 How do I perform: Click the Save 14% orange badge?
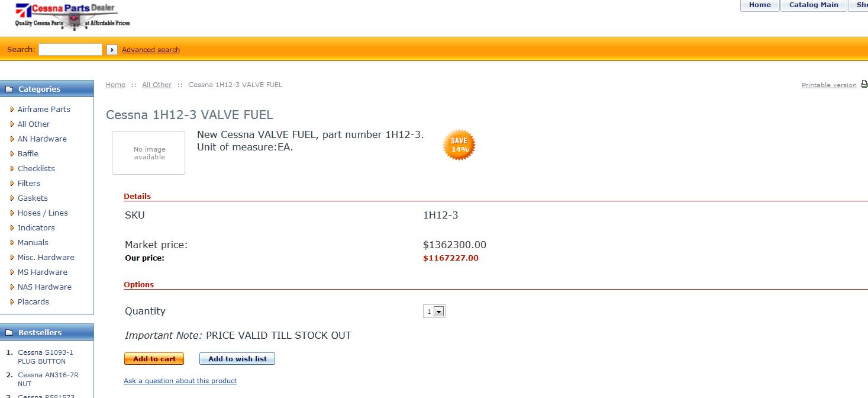pyautogui.click(x=459, y=145)
